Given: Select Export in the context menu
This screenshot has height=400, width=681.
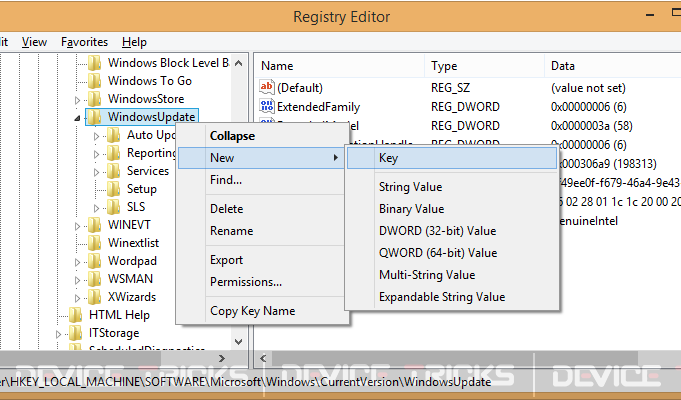Looking at the screenshot, I should point(261,260).
